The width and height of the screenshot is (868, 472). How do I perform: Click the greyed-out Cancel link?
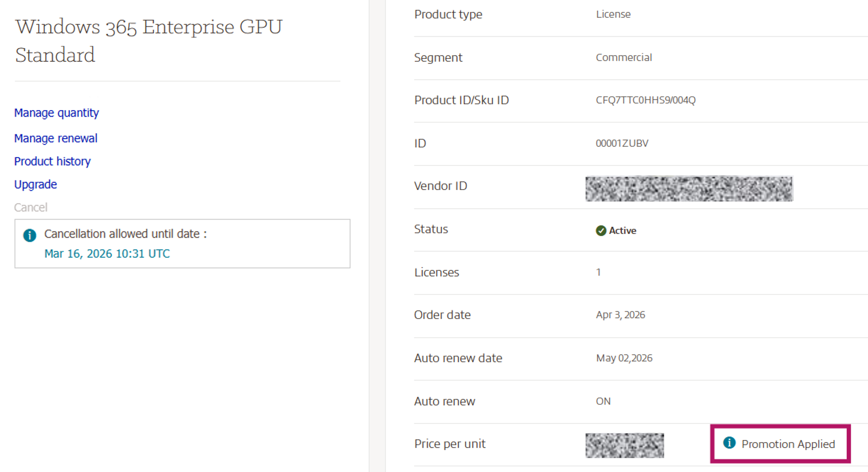pyautogui.click(x=31, y=207)
